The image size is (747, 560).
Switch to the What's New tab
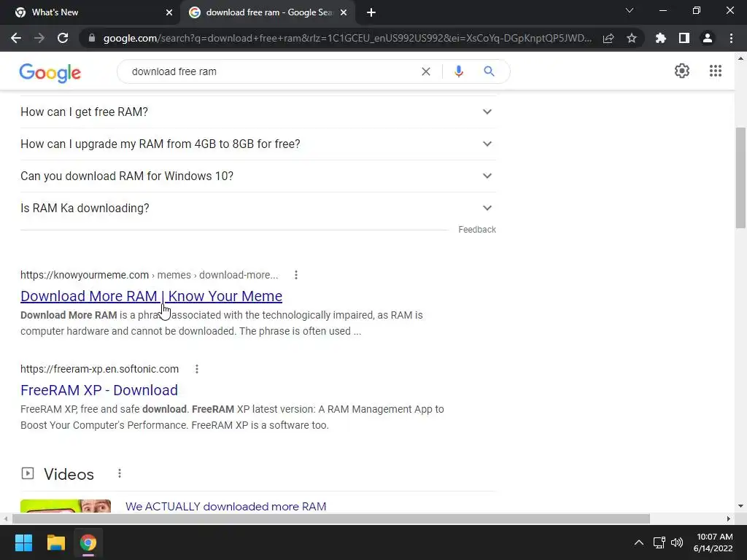90,12
